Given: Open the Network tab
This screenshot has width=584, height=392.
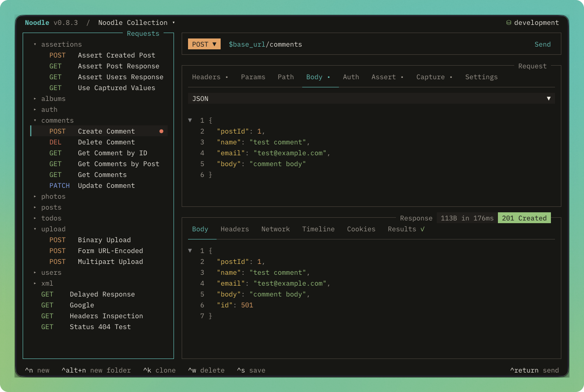Looking at the screenshot, I should tap(275, 229).
